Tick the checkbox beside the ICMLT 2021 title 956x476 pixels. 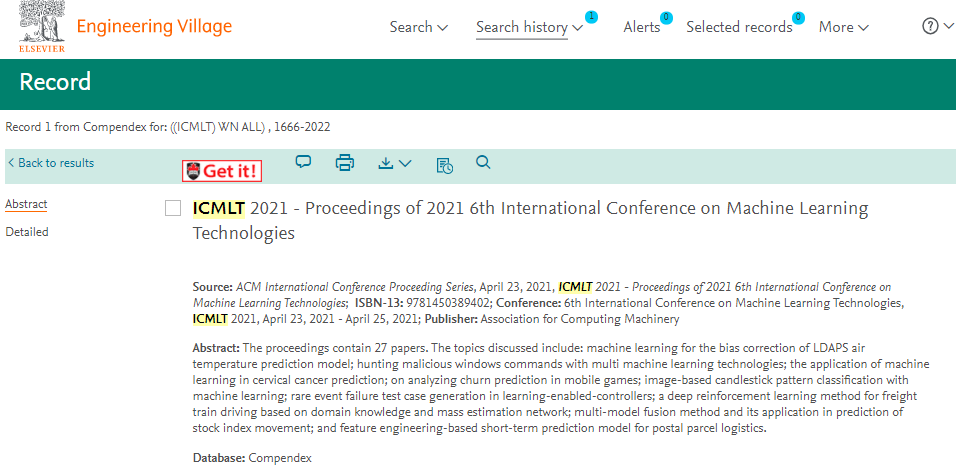(173, 208)
